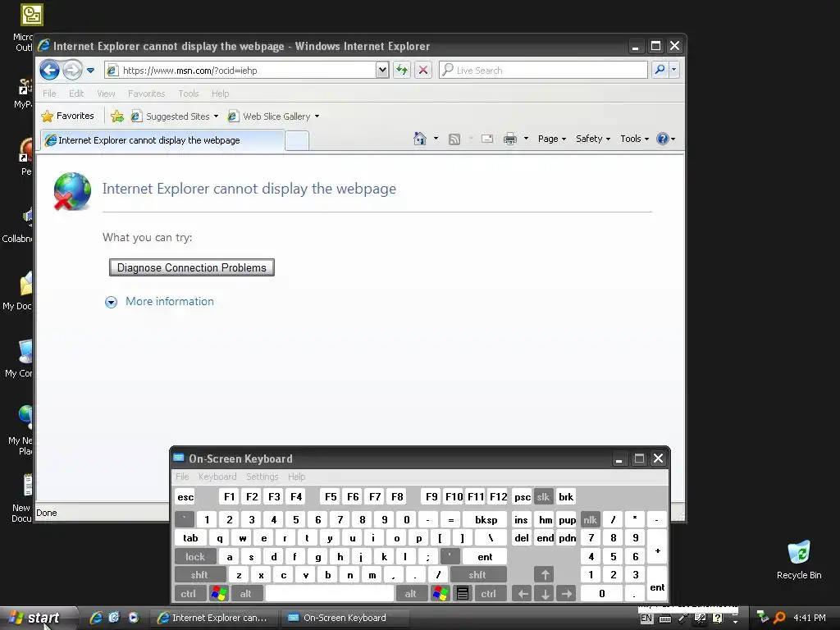Image resolution: width=840 pixels, height=630 pixels.
Task: Stop loading with the red X icon
Action: (423, 70)
